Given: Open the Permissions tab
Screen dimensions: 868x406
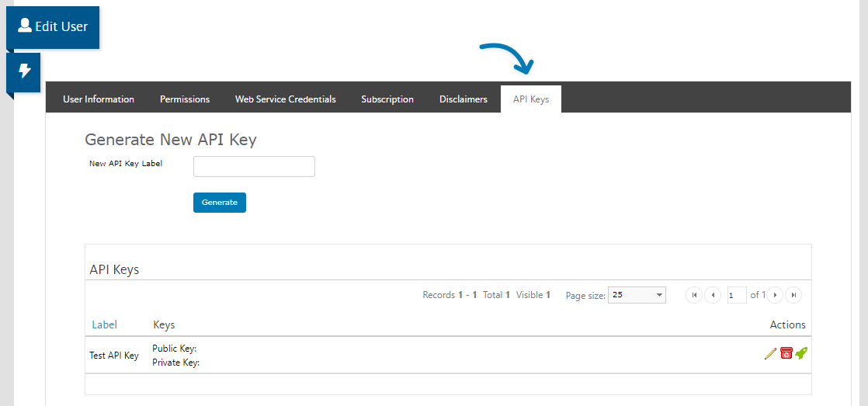Looking at the screenshot, I should (x=185, y=99).
